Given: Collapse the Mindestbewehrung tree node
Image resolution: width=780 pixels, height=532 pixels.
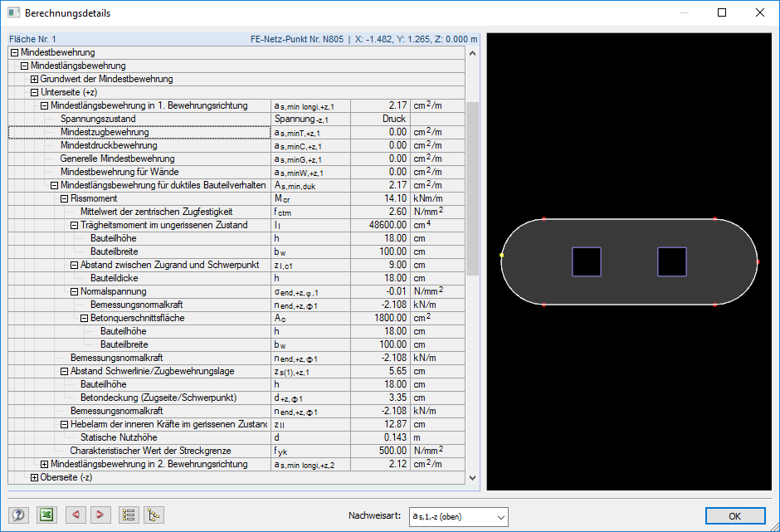Looking at the screenshot, I should tap(13, 52).
